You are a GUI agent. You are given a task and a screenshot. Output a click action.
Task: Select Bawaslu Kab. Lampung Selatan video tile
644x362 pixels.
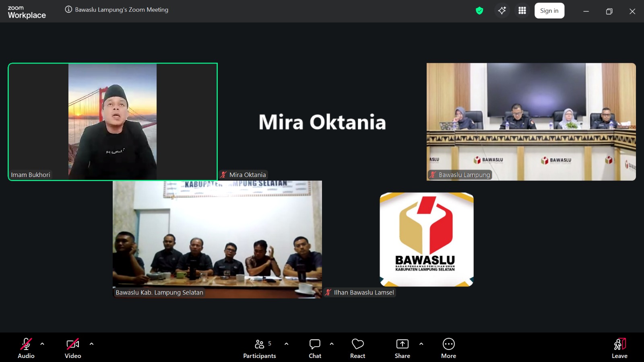coord(217,239)
